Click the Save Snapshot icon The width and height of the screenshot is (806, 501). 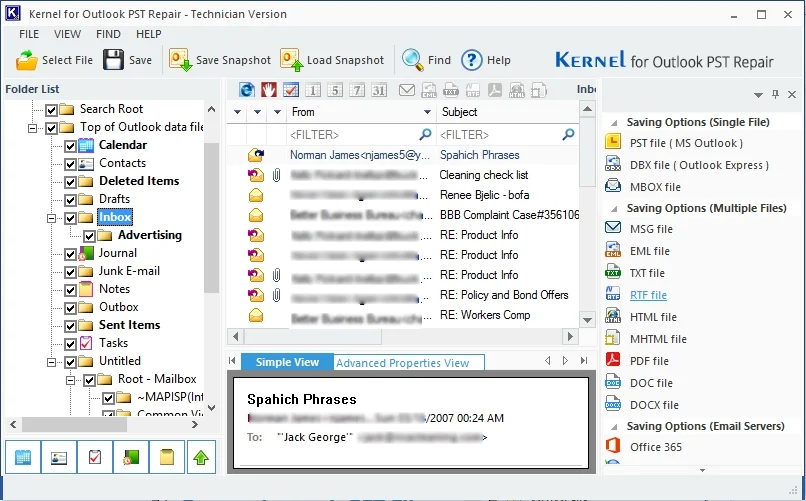[x=181, y=60]
